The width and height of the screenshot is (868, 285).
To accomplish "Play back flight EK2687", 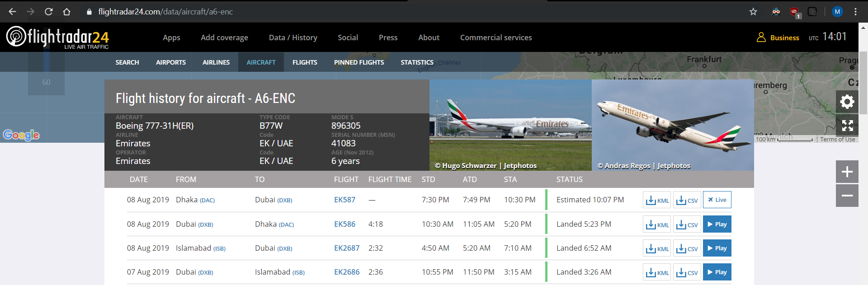I will pos(717,248).
